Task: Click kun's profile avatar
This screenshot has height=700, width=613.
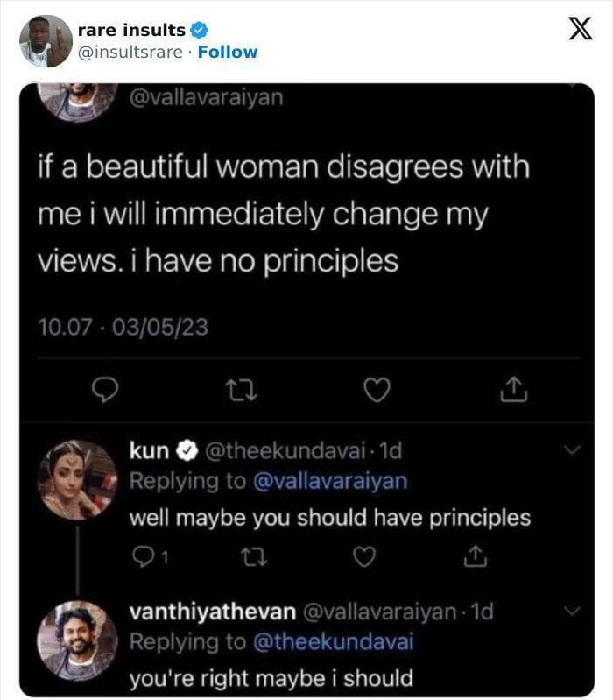Action: tap(77, 480)
